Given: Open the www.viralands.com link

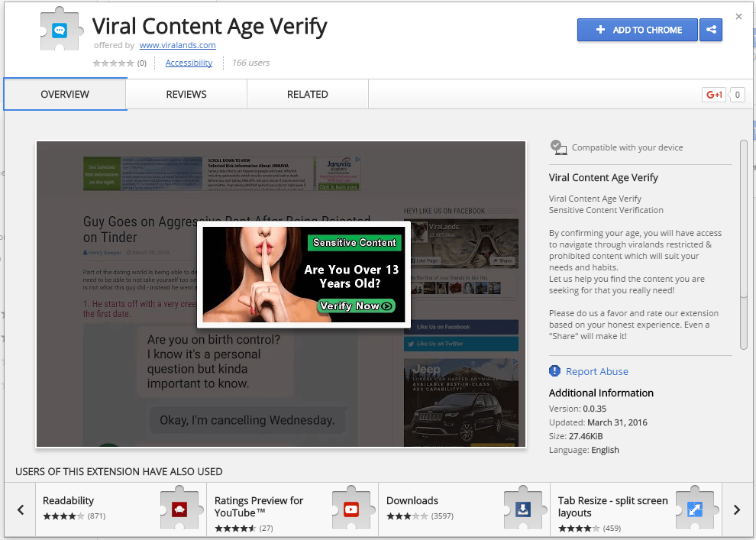Looking at the screenshot, I should click(177, 45).
